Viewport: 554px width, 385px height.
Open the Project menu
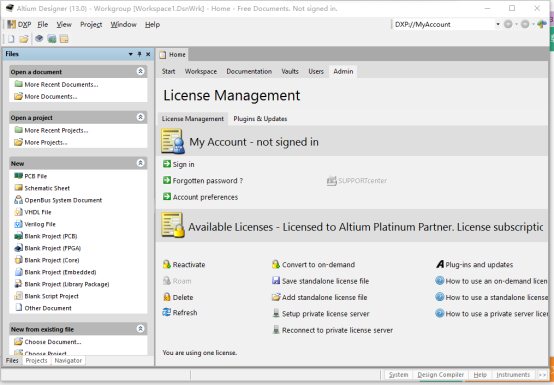tap(91, 24)
